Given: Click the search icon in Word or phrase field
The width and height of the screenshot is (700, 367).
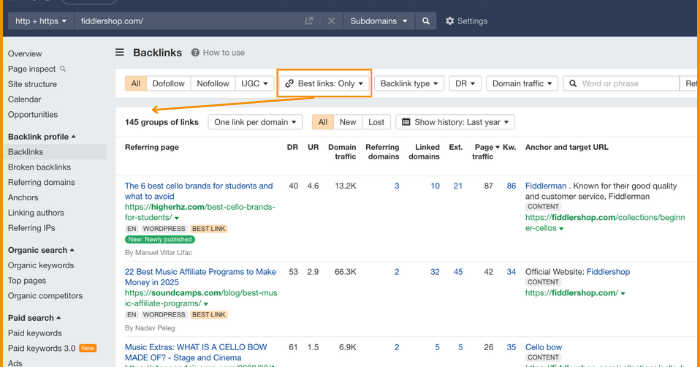Looking at the screenshot, I should click(573, 83).
